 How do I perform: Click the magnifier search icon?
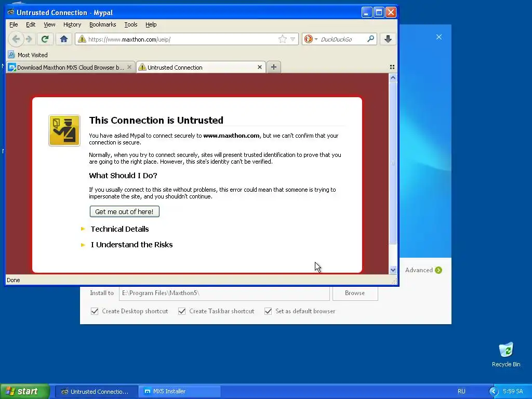(x=370, y=38)
